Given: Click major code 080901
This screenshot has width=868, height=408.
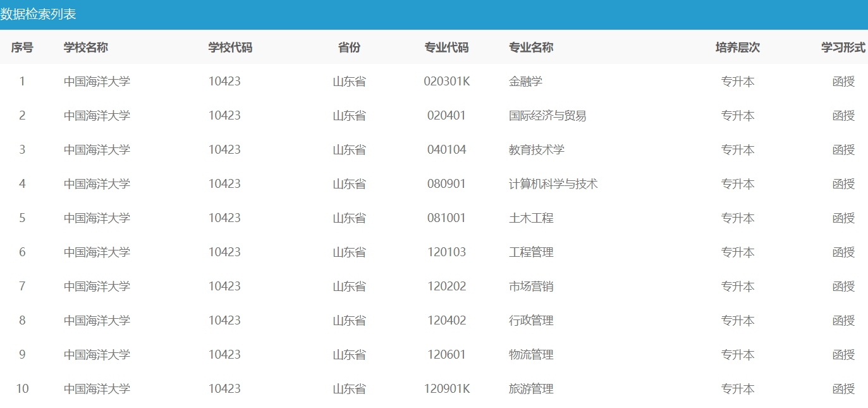Looking at the screenshot, I should click(447, 184).
